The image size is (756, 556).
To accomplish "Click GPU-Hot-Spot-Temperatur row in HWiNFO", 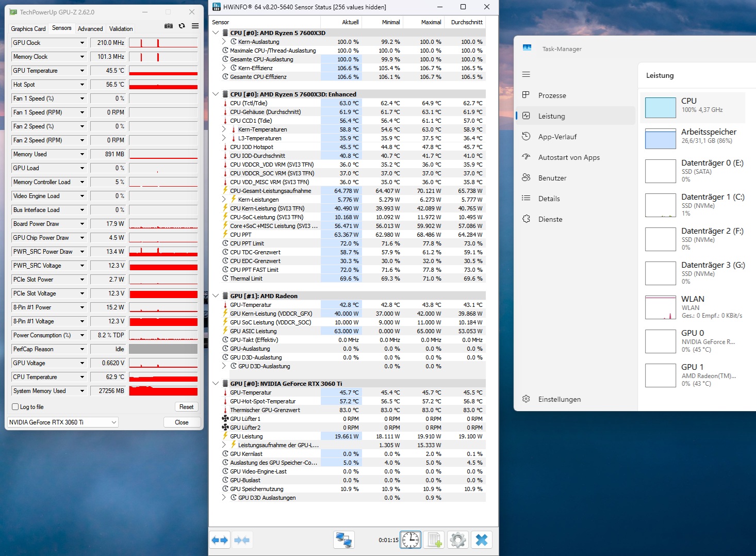I will click(x=353, y=401).
